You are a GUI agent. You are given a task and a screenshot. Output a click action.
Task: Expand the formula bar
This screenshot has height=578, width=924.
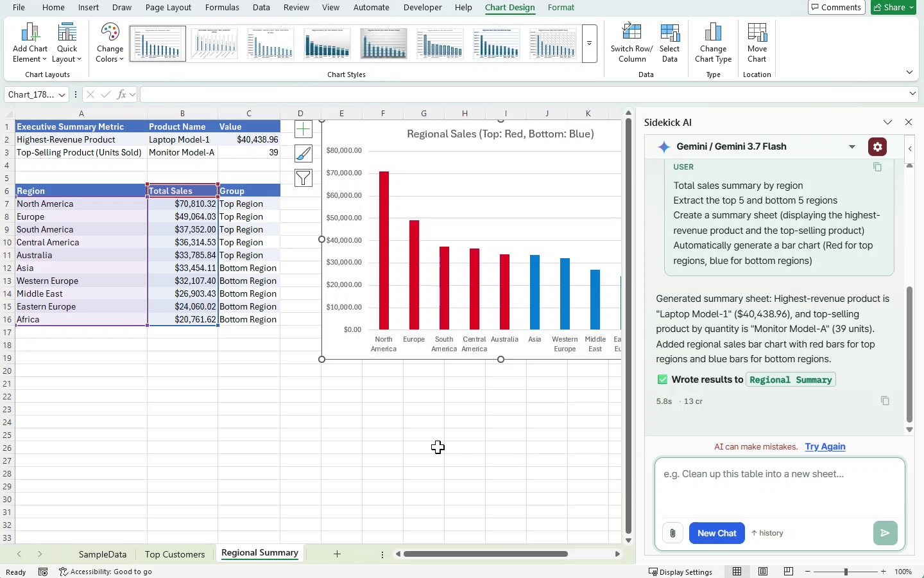(912, 94)
